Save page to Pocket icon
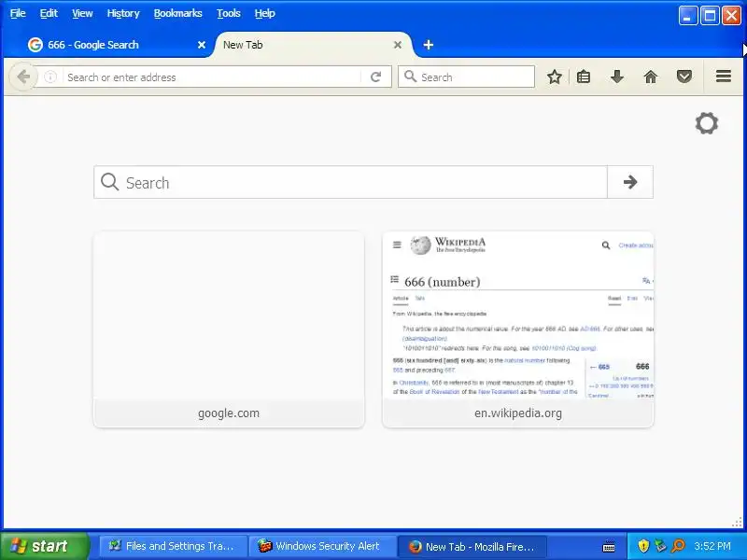 point(684,77)
